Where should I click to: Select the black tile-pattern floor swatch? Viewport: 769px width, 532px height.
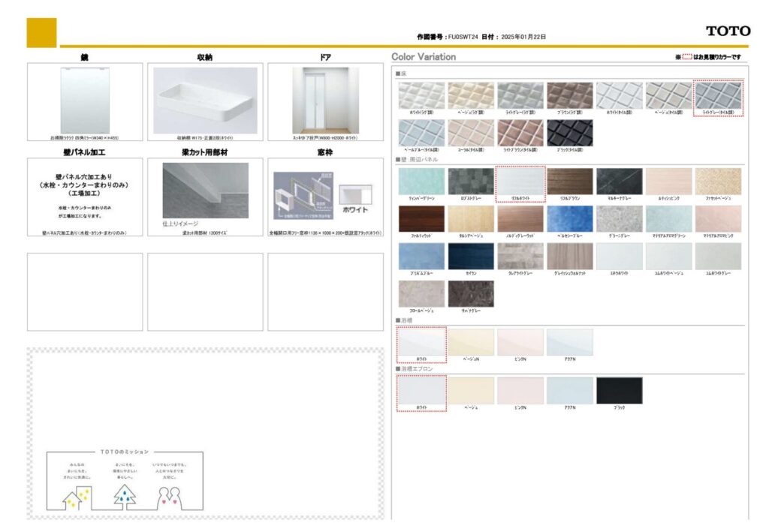tap(569, 133)
